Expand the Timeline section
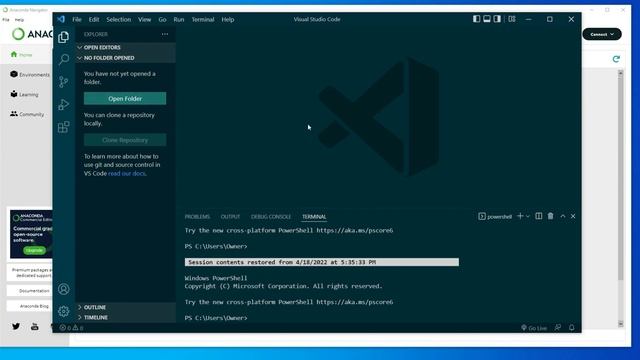 (125, 317)
